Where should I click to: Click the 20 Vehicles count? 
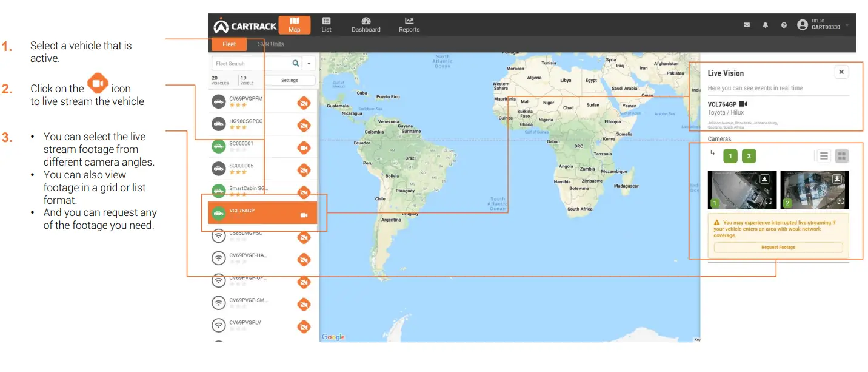click(x=220, y=80)
